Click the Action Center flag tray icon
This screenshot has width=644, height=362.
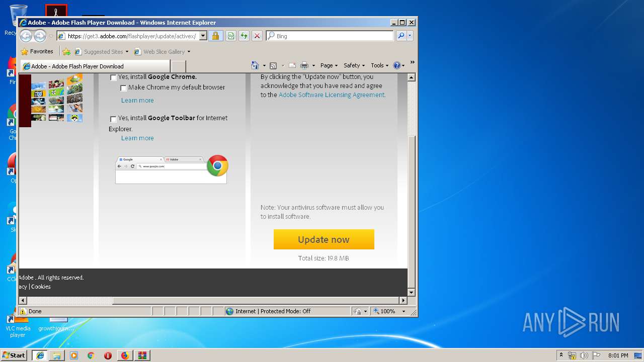(596, 355)
